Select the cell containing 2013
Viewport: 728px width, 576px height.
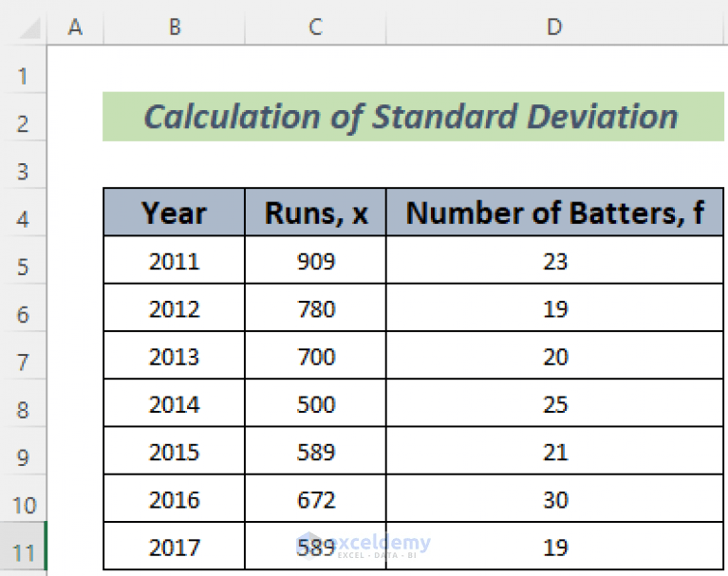click(174, 356)
